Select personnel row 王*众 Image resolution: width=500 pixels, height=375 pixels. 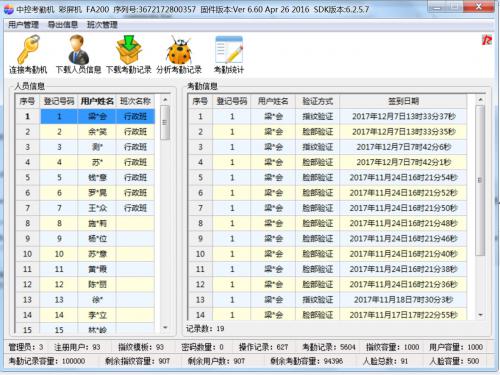[x=85, y=208]
